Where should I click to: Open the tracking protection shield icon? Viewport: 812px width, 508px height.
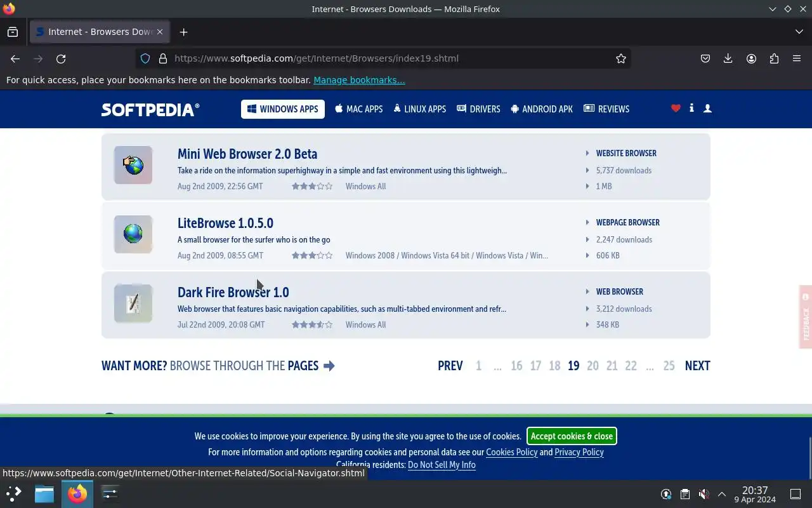click(x=145, y=58)
